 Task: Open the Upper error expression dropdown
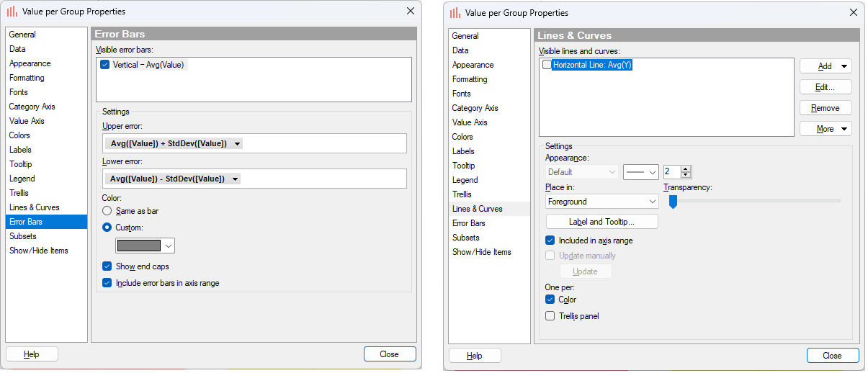pyautogui.click(x=237, y=144)
